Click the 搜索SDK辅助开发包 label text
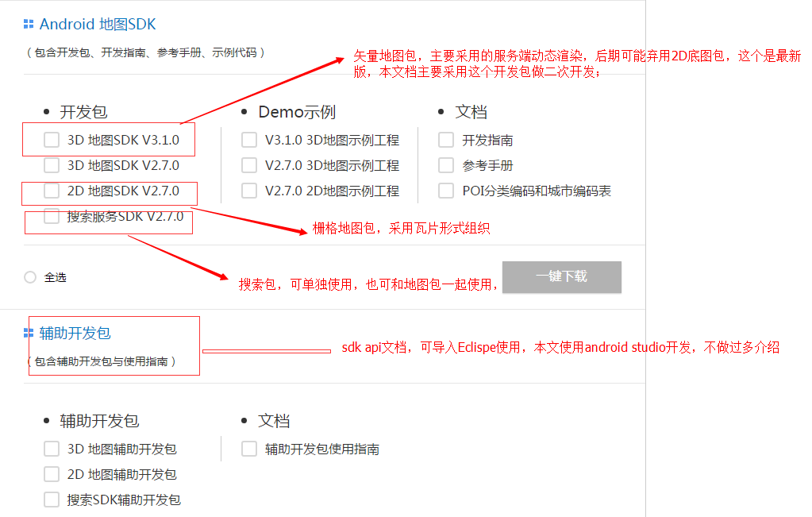The width and height of the screenshot is (812, 517). (124, 500)
